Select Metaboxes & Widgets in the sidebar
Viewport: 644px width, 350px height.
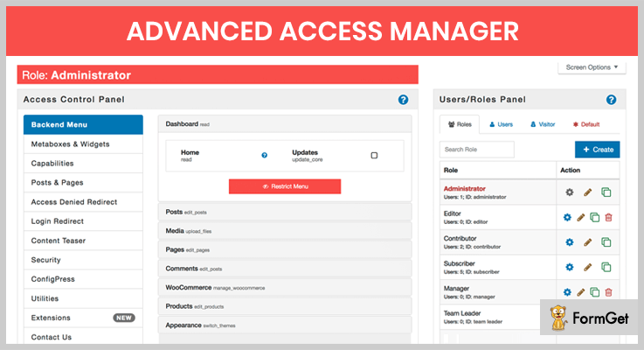pyautogui.click(x=83, y=143)
